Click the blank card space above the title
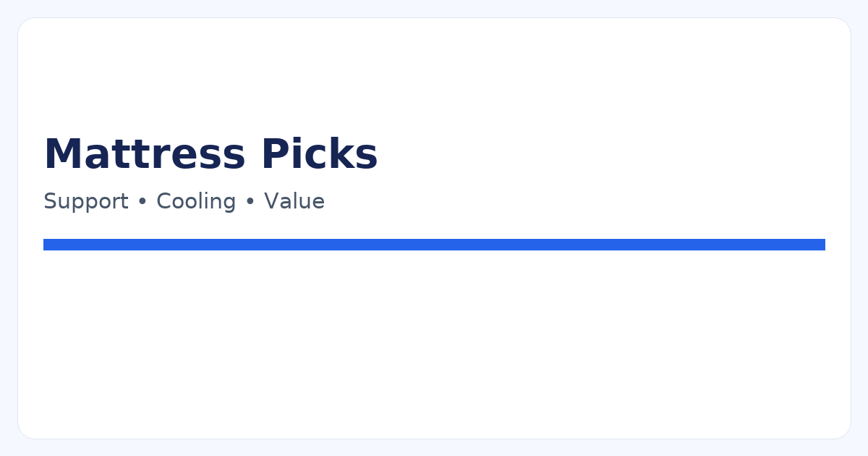Screen dimensions: 868x456 (434, 72)
